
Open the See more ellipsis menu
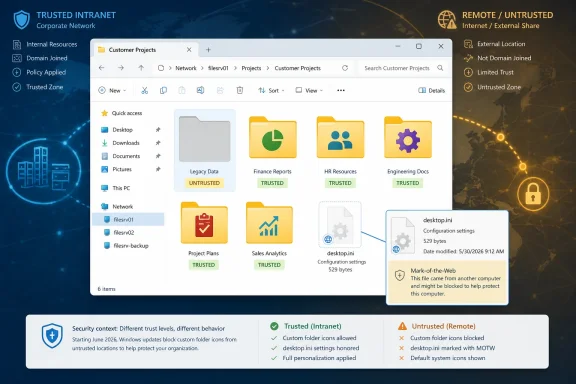click(341, 90)
